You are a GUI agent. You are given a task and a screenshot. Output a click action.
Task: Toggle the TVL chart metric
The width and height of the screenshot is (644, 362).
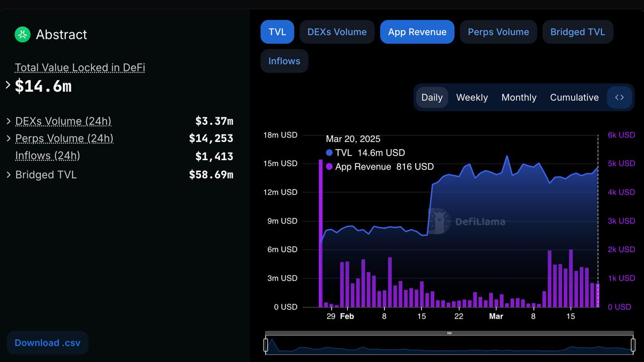277,32
